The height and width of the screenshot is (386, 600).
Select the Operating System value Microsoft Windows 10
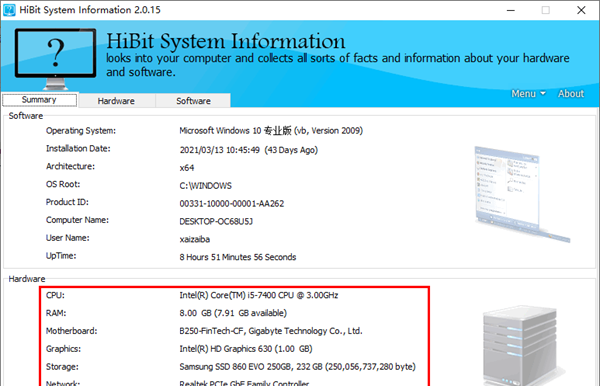point(271,131)
